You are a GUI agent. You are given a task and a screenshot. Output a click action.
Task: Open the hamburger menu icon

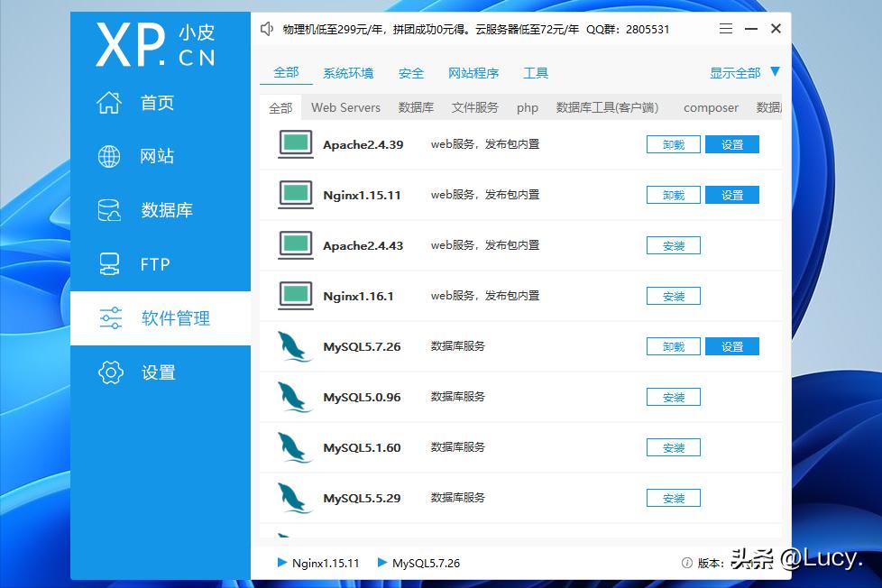[726, 28]
